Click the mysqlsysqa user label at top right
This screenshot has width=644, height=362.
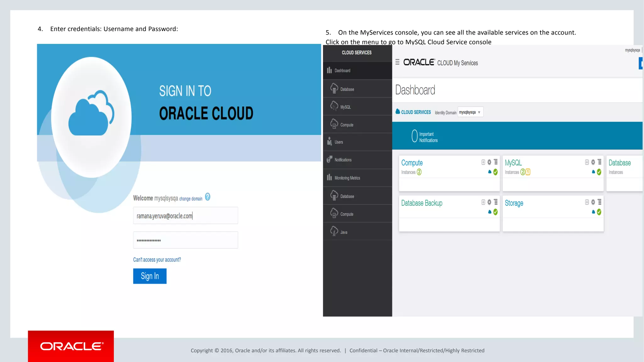pos(632,50)
